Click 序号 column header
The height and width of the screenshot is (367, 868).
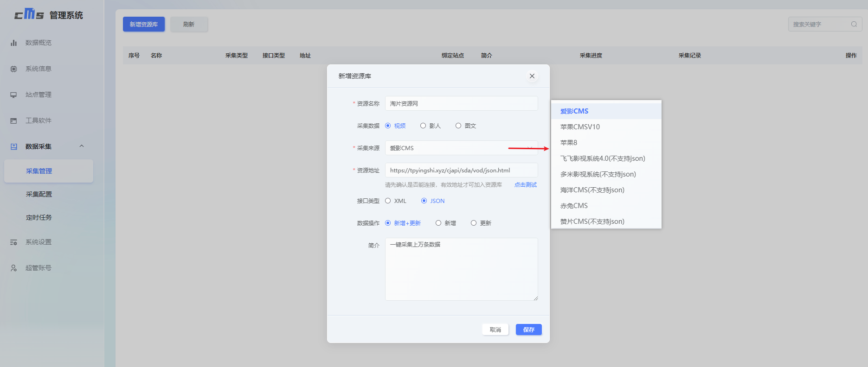click(x=134, y=56)
